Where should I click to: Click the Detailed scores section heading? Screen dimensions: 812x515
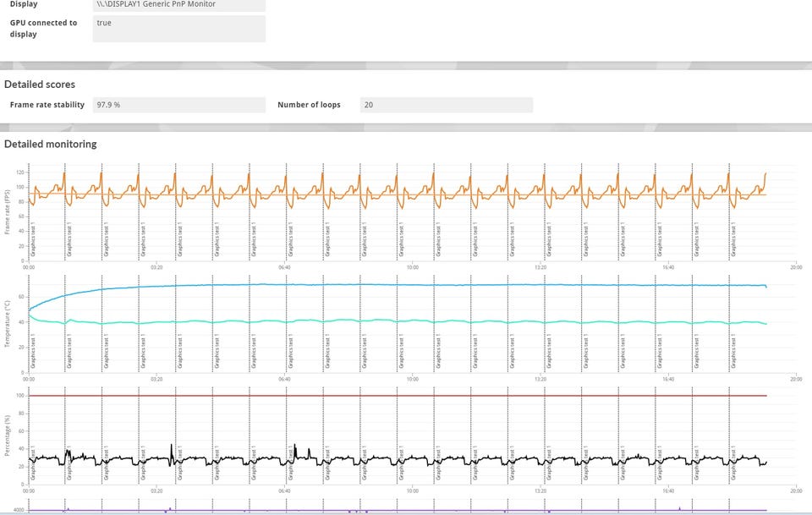pos(40,85)
